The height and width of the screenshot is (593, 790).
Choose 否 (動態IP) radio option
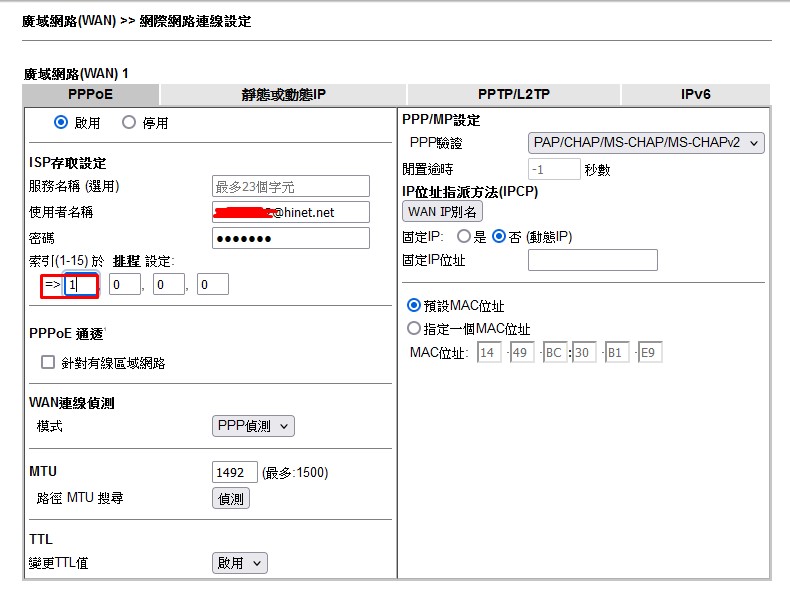click(x=500, y=237)
